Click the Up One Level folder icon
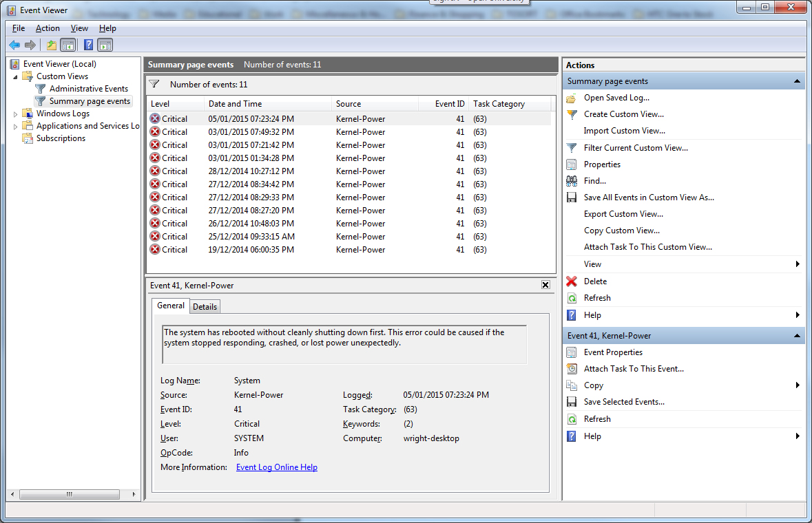 click(51, 45)
